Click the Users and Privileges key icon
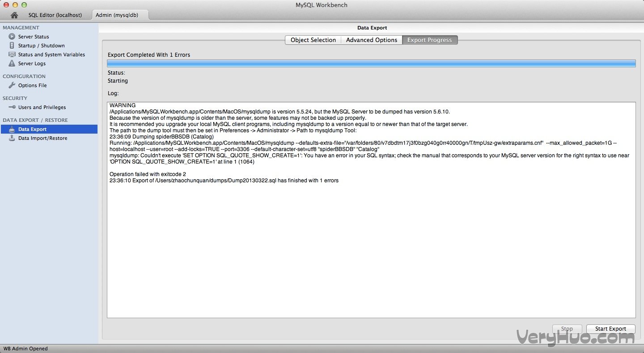The width and height of the screenshot is (644, 353). (12, 107)
